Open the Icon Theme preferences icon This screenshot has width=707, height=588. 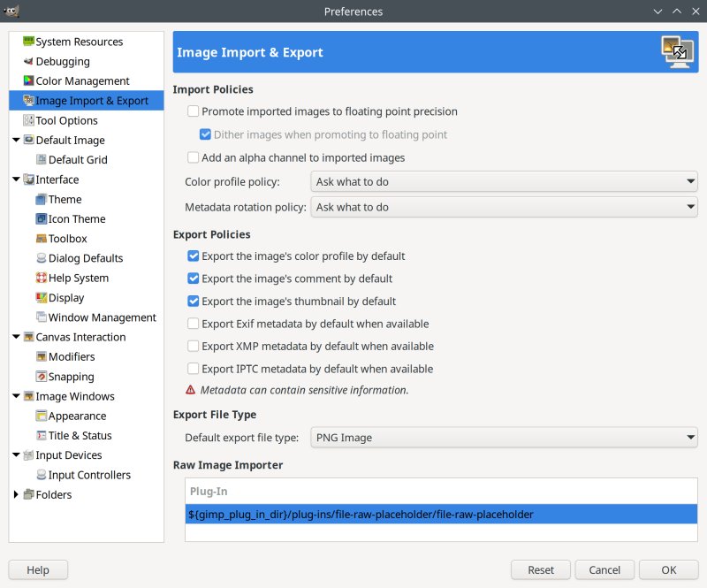pyautogui.click(x=42, y=218)
